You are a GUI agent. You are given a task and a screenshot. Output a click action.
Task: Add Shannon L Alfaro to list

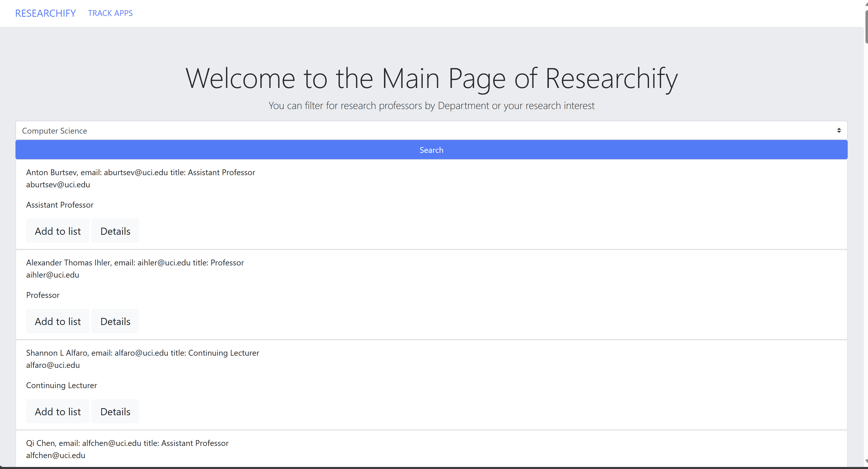click(x=58, y=412)
